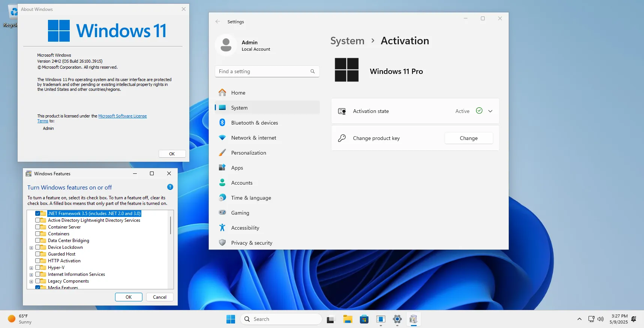This screenshot has width=644, height=328.
Task: Maximize the Windows Features window
Action: (152, 173)
